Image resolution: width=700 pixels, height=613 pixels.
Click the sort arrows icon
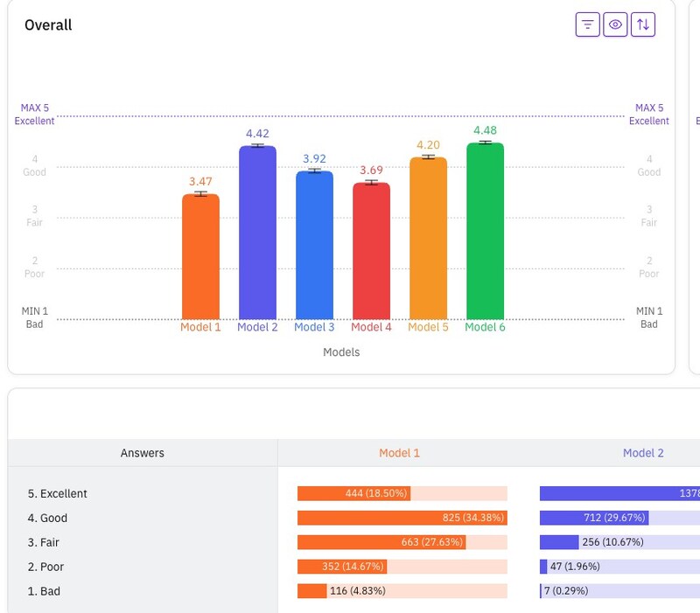(643, 24)
